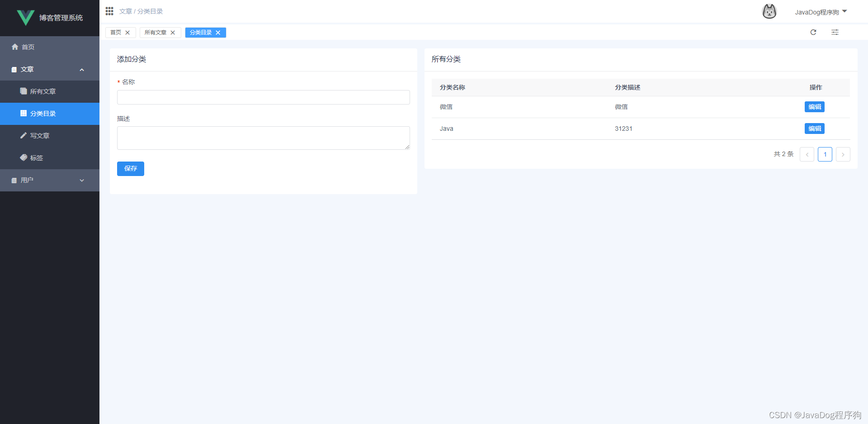Open 写文章 in sidebar

pos(50,136)
